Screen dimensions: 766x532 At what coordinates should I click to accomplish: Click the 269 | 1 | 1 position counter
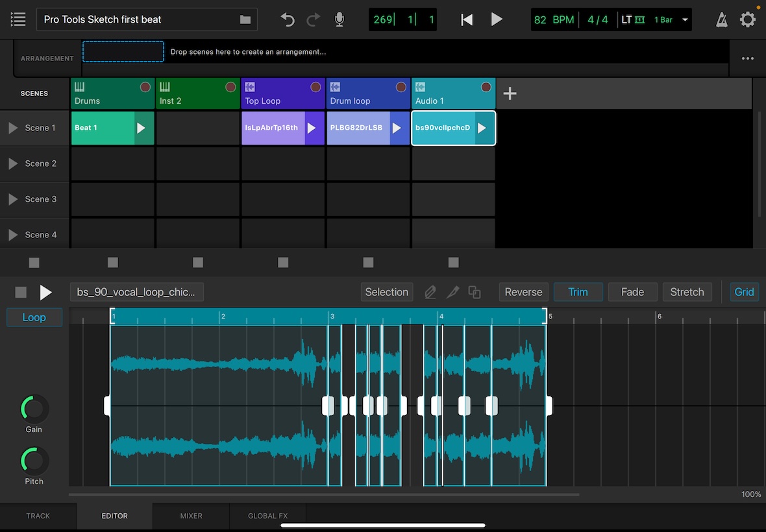(402, 19)
